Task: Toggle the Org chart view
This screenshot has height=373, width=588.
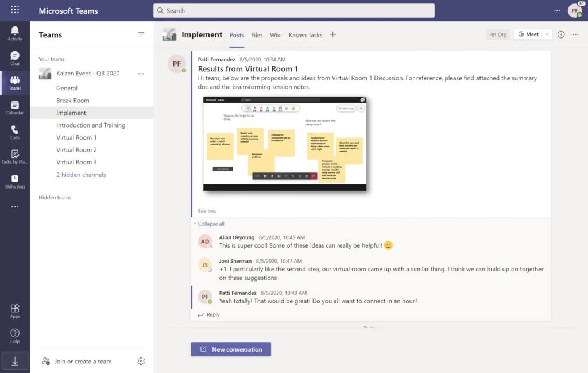Action: [498, 34]
